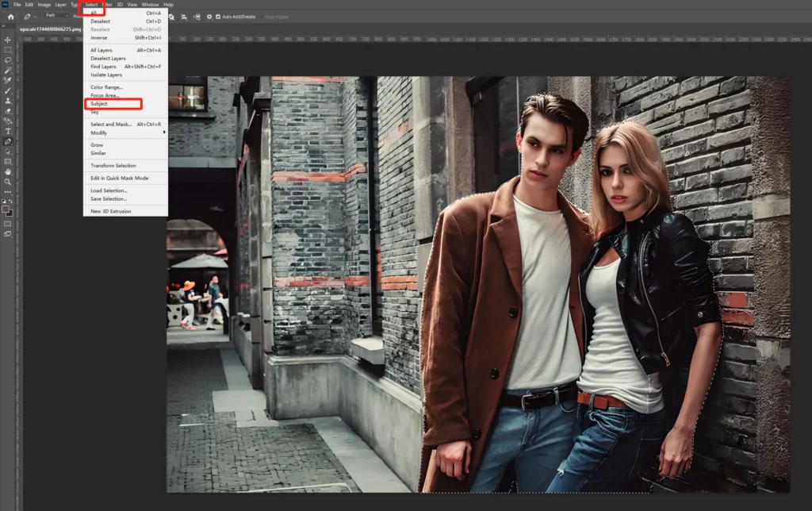812x511 pixels.
Task: Select the Brush tool
Action: 8,90
